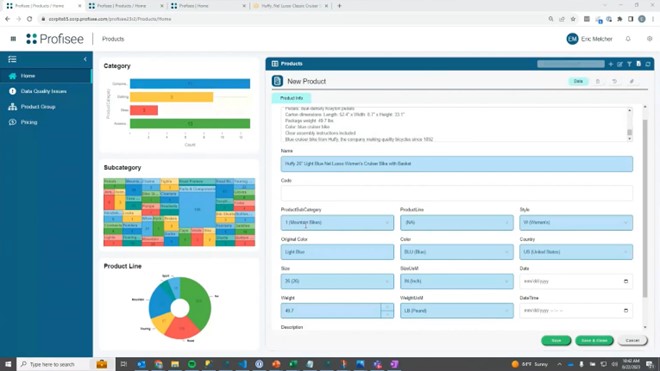Click the yellow bar in the Category chart
Screen dimensions: 660x371
click(171, 97)
